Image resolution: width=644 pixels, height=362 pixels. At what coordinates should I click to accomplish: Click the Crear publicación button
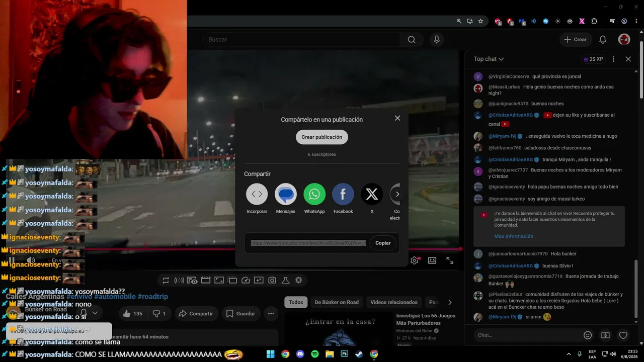coord(322,137)
